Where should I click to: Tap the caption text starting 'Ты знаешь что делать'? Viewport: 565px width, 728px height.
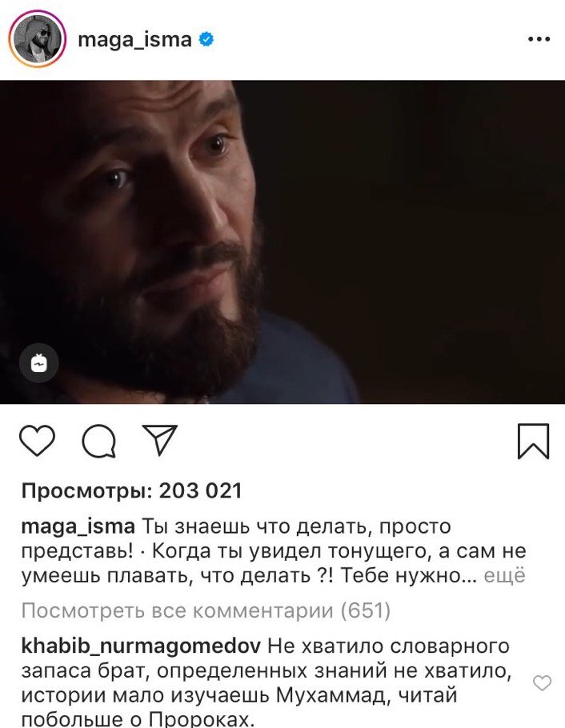[295, 526]
